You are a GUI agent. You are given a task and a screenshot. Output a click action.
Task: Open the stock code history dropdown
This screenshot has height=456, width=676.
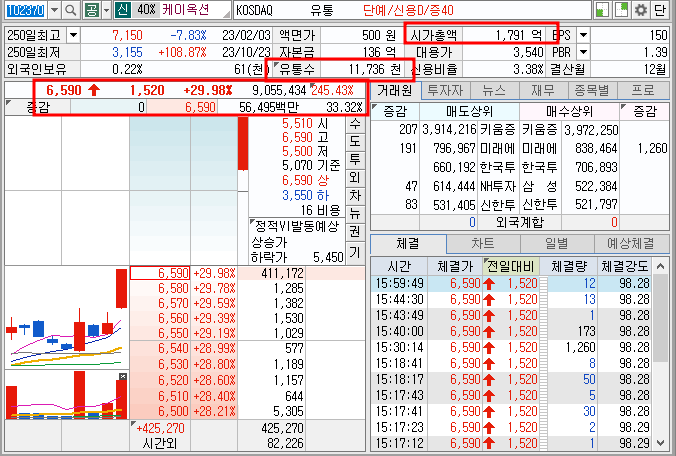[54, 10]
